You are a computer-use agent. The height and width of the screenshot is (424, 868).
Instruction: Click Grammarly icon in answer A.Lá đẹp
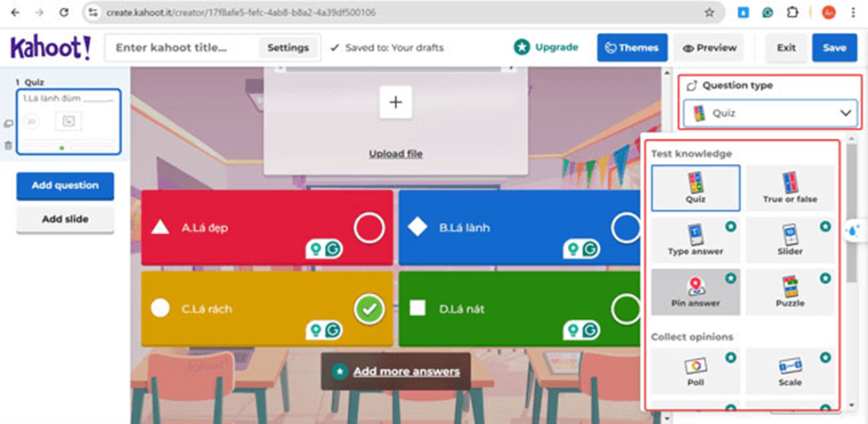333,249
